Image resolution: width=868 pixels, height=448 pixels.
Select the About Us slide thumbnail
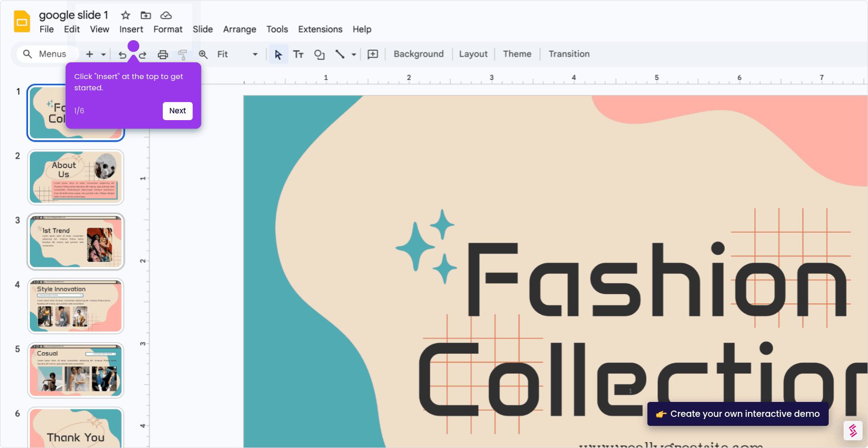[75, 177]
